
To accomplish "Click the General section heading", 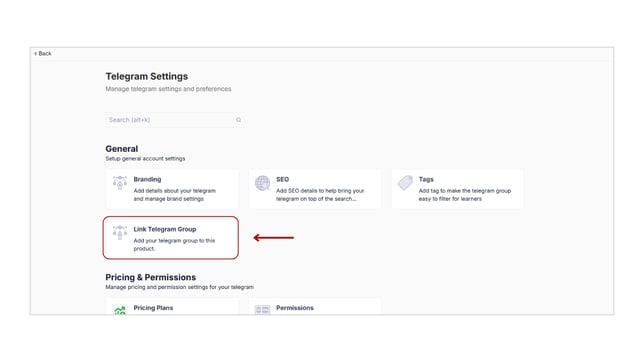I will pyautogui.click(x=122, y=149).
